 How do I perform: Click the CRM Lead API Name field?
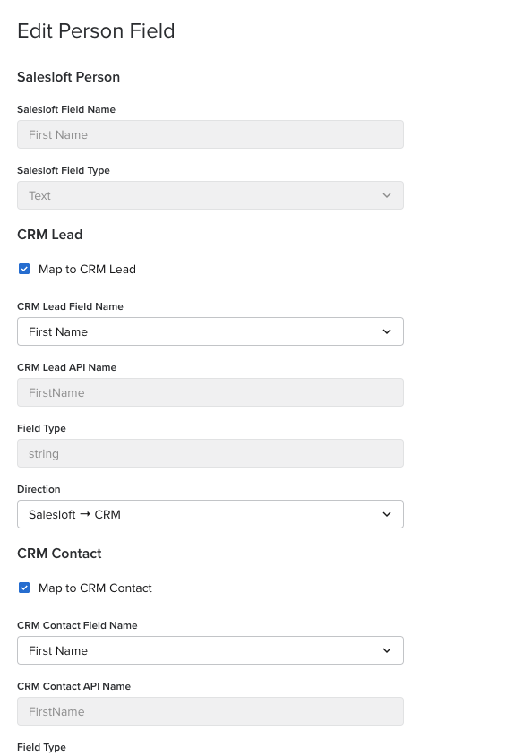pos(210,392)
